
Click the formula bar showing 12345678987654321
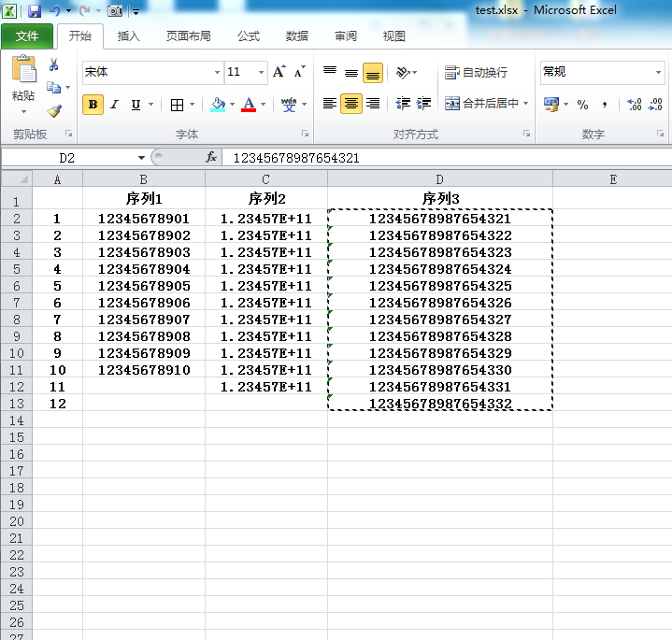pos(447,158)
